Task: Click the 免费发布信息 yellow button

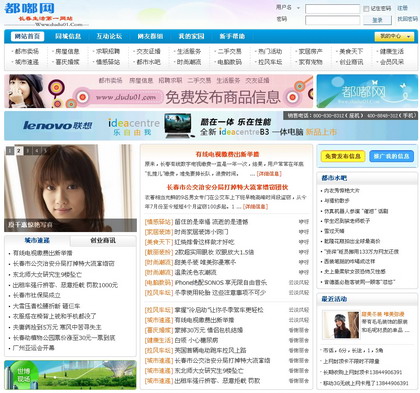Action: coord(343,156)
